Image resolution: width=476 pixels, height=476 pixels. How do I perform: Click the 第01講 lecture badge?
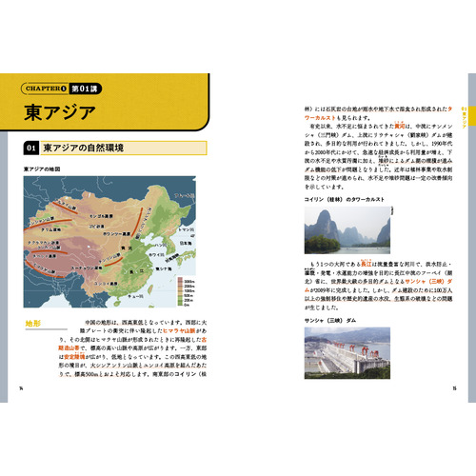tap(85, 89)
